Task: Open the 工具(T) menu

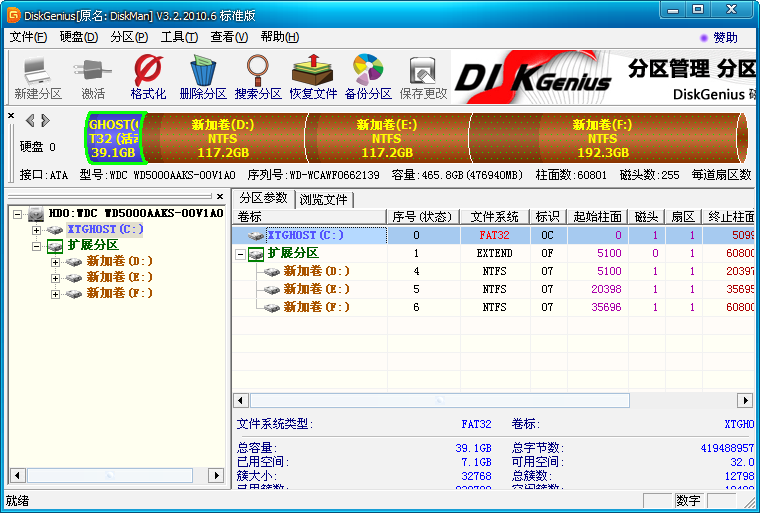Action: pos(179,37)
